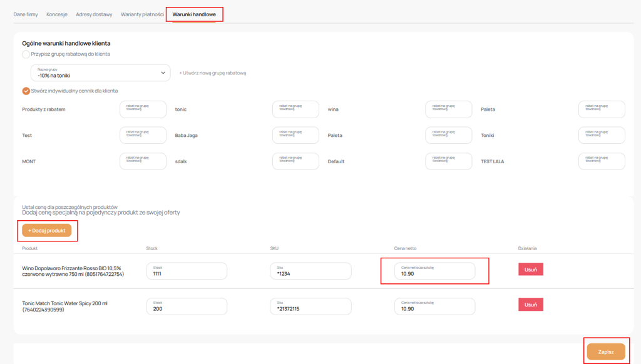641x364 pixels.
Task: Open the Adresy dostawy tab
Action: pyautogui.click(x=94, y=14)
